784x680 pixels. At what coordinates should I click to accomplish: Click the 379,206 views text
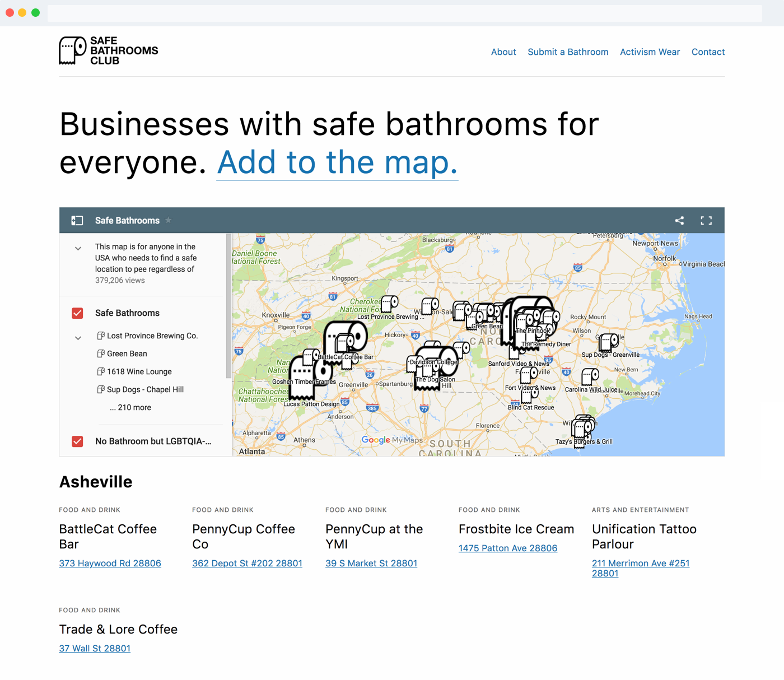(x=120, y=281)
